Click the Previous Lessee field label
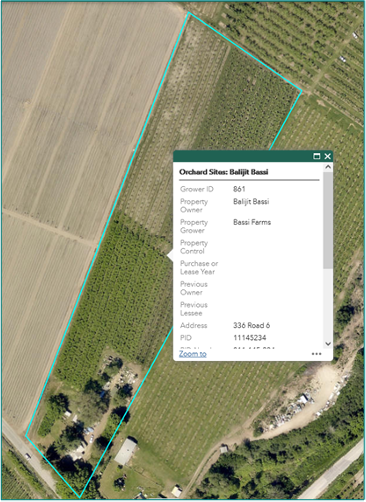The image size is (366, 502). 194,309
